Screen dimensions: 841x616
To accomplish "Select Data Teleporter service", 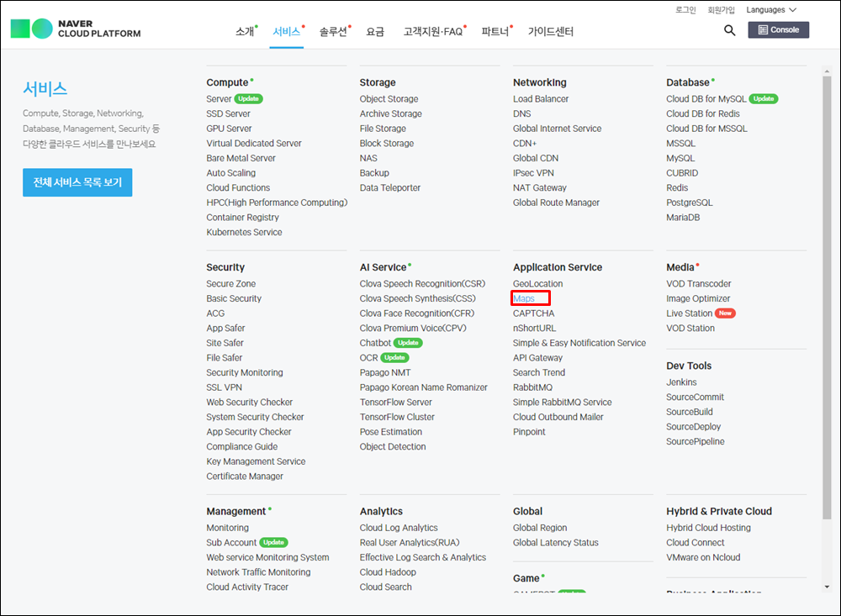I will point(390,187).
